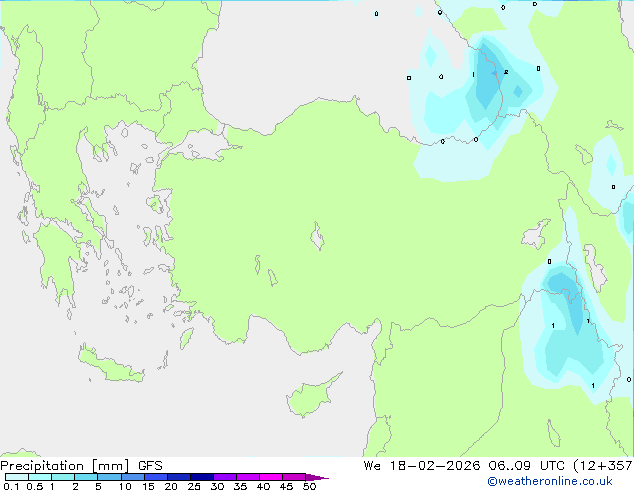The height and width of the screenshot is (490, 634).
Task: Open the weatheronline.co.uk copyright link
Action: click(549, 481)
